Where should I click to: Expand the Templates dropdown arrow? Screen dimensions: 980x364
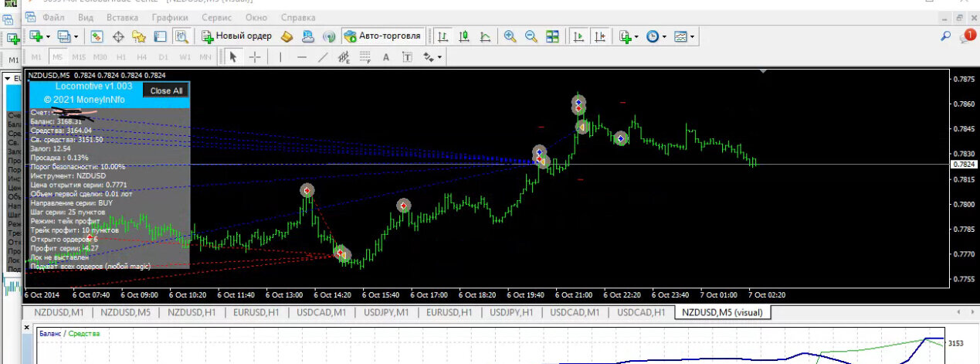point(692,36)
